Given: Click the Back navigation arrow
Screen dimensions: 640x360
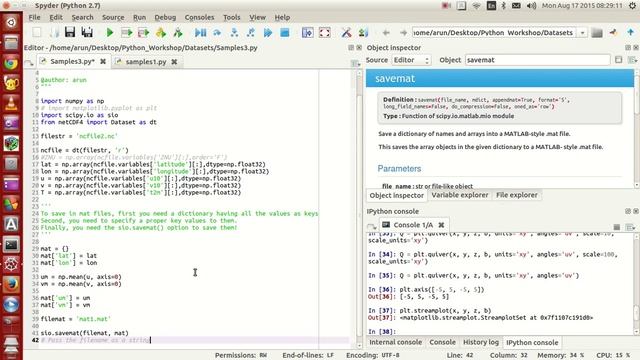Looking at the screenshot, I should tap(386, 33).
